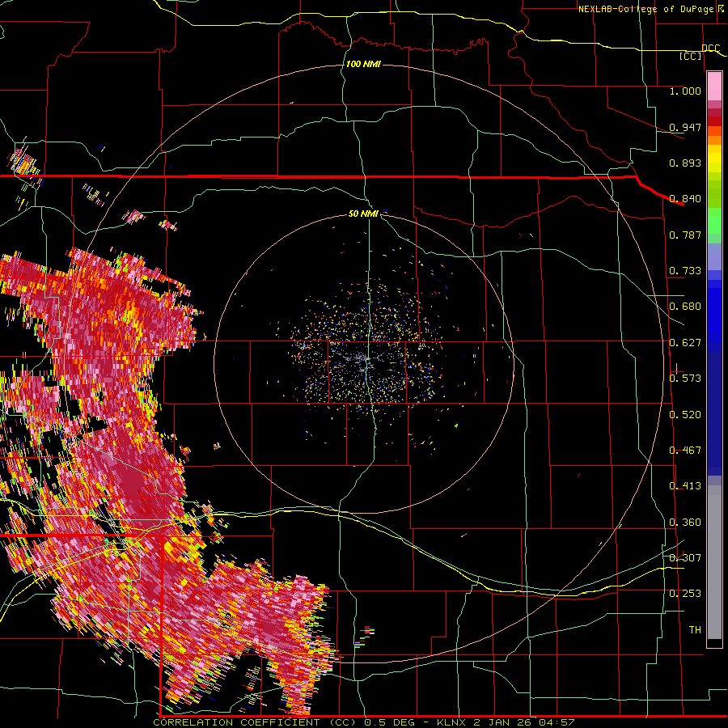
Task: Click the 0.520 scale value
Action: coord(685,415)
